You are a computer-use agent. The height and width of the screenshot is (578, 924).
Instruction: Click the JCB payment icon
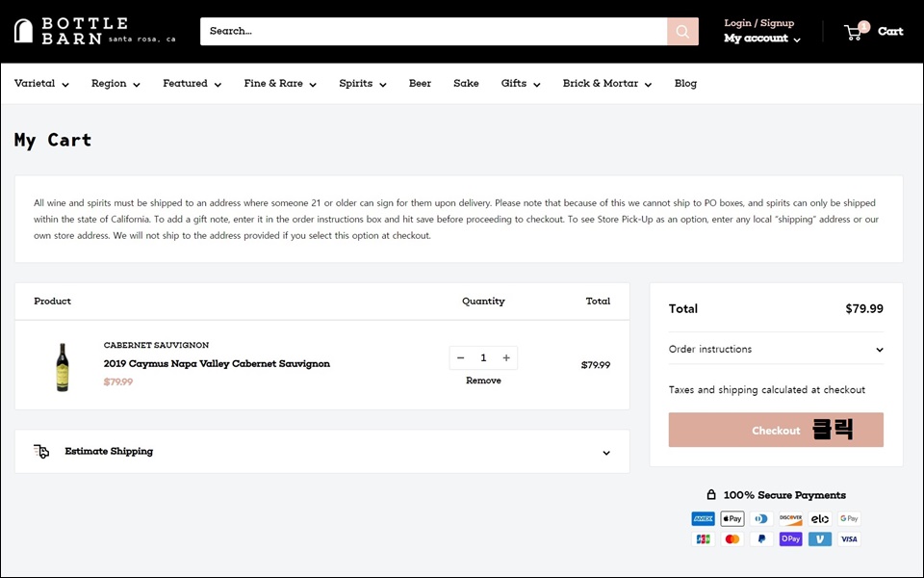(x=703, y=539)
